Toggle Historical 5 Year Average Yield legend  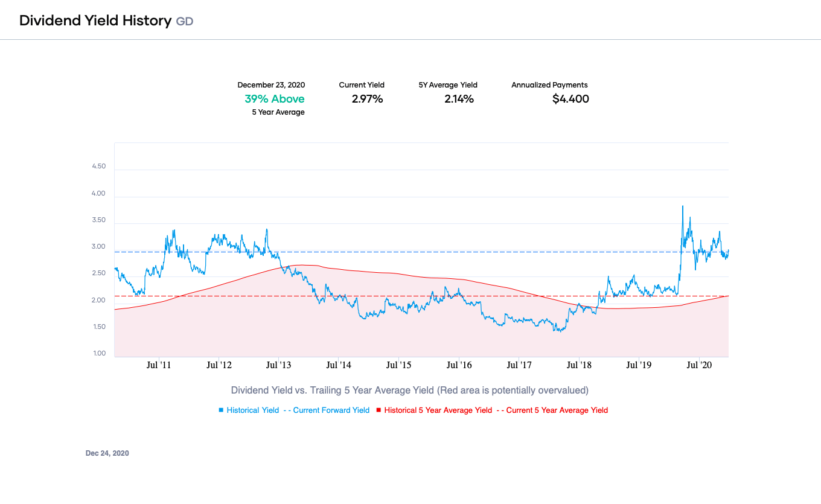point(434,410)
